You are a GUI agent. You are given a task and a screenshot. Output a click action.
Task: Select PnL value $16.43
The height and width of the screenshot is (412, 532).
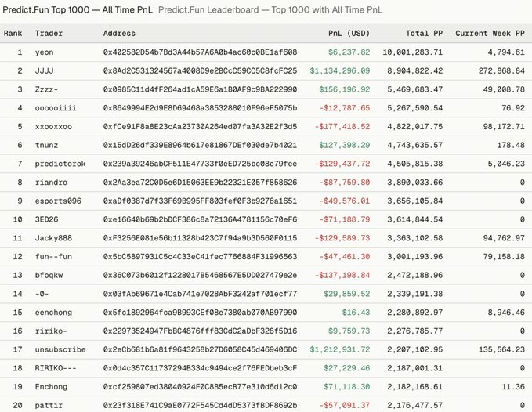point(356,313)
